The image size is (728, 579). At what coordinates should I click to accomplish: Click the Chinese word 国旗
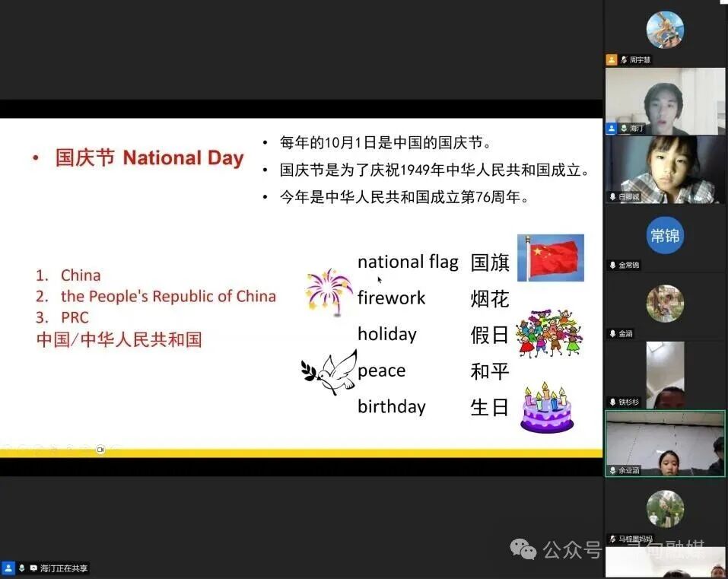click(x=490, y=262)
